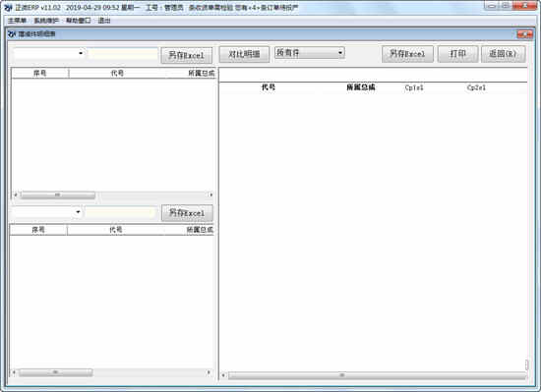Click 代号 header in the upper-left table
The height and width of the screenshot is (392, 541).
[117, 73]
